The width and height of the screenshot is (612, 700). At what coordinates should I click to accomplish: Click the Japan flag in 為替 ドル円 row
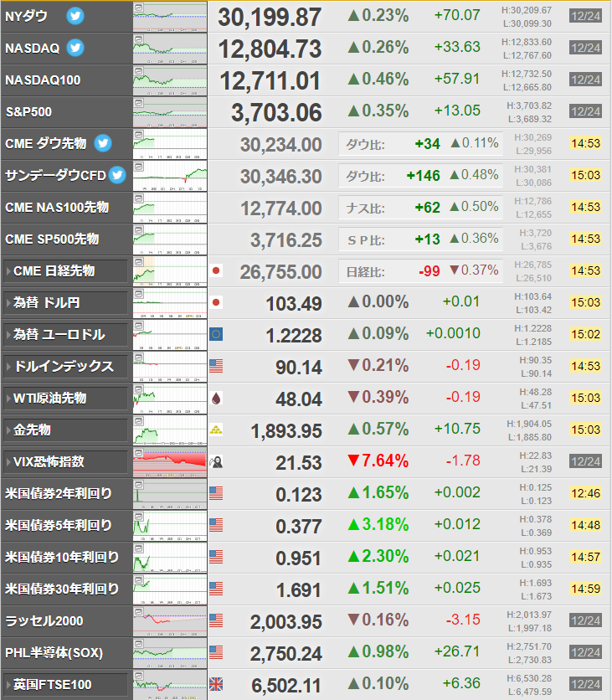click(216, 302)
